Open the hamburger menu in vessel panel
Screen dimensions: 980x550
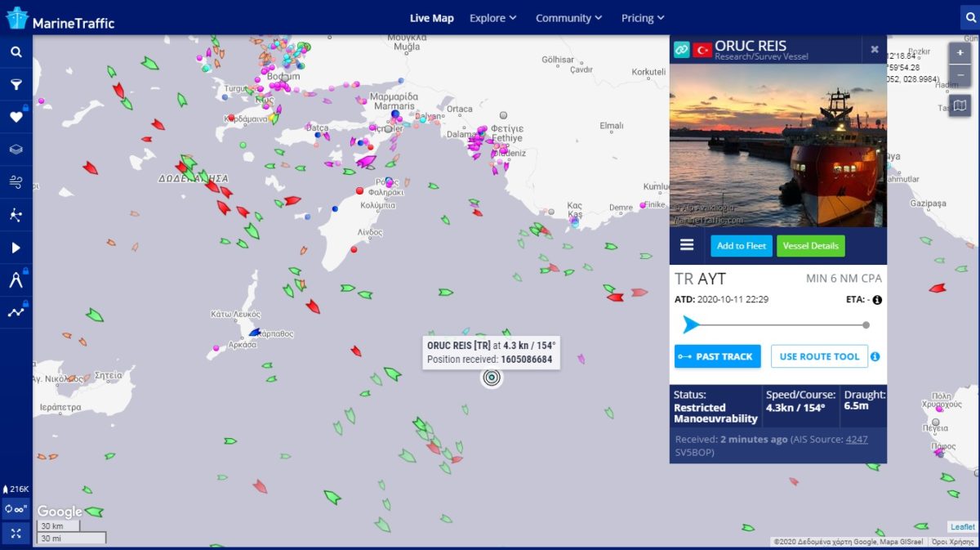(x=687, y=245)
